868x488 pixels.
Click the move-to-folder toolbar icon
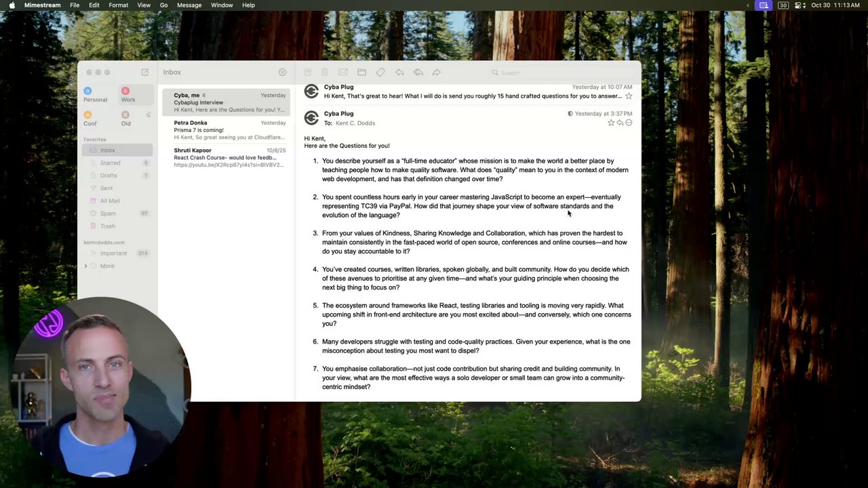(x=361, y=72)
